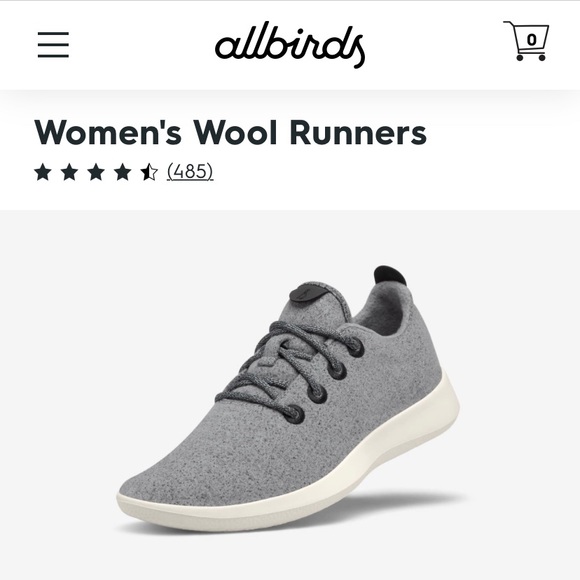Image resolution: width=580 pixels, height=580 pixels.
Task: Click the third rating star
Action: (x=96, y=172)
